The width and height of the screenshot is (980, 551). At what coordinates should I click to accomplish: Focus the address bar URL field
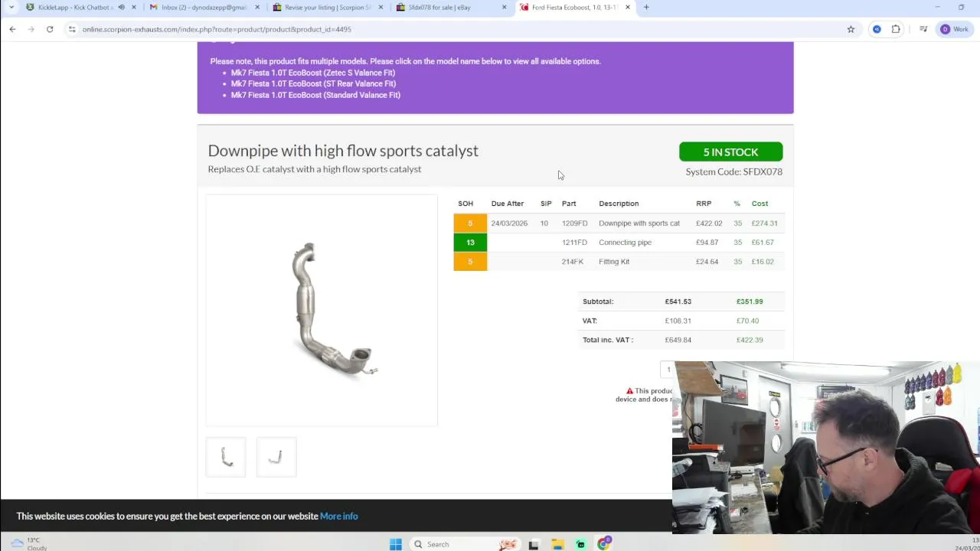click(459, 29)
